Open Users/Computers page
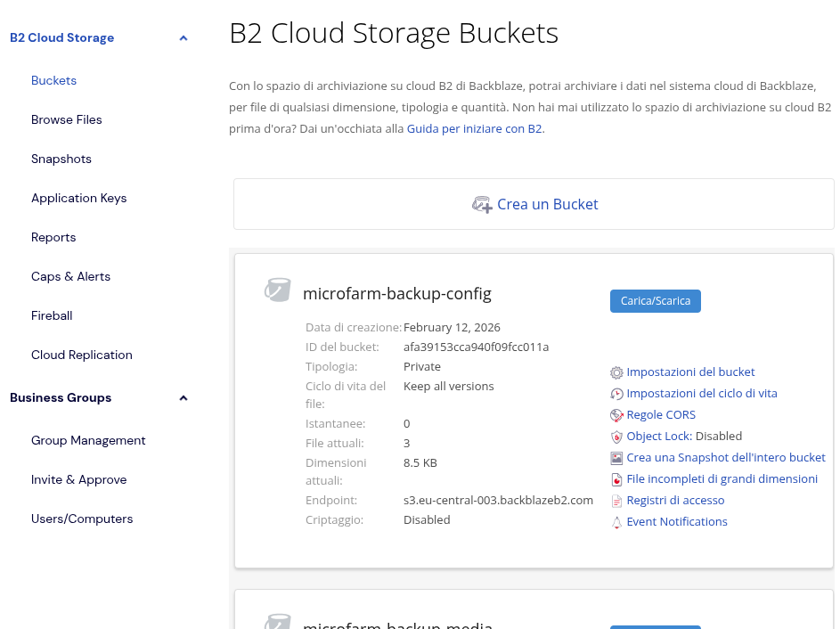The height and width of the screenshot is (629, 840). (82, 519)
